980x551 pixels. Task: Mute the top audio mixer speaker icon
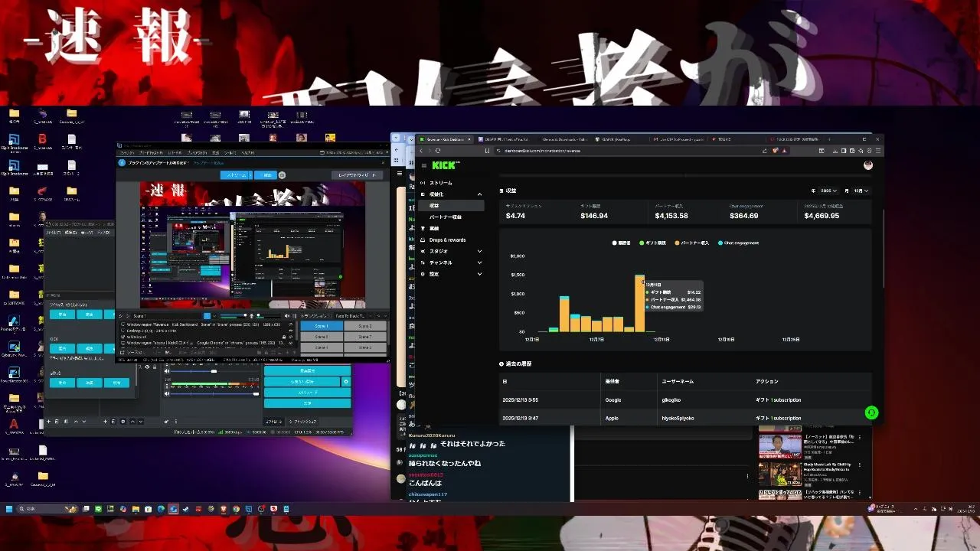167,371
